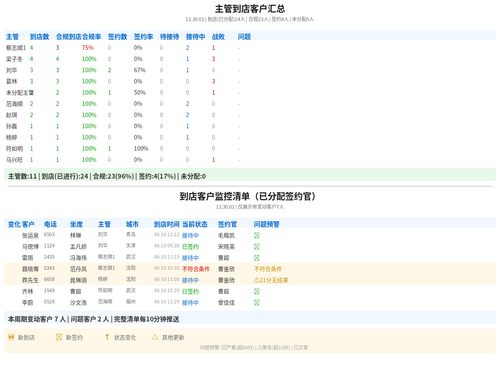
Task: Click the 新签约 legend icon
Action: 59,337
